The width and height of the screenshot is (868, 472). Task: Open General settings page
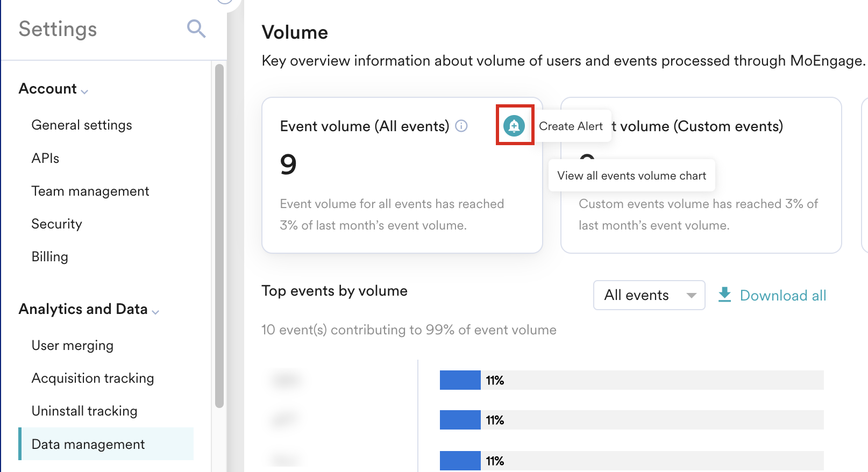tap(82, 125)
